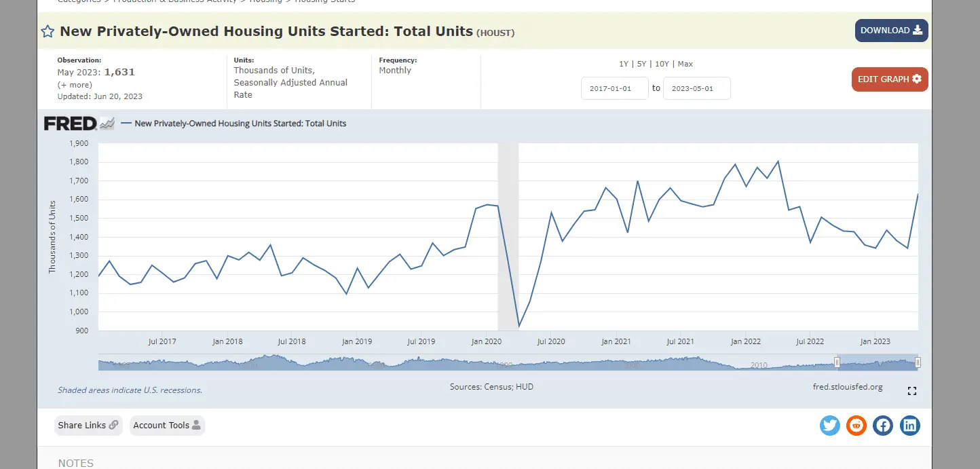The image size is (980, 469).
Task: Click the Thousands of Units axis title
Action: pos(52,236)
